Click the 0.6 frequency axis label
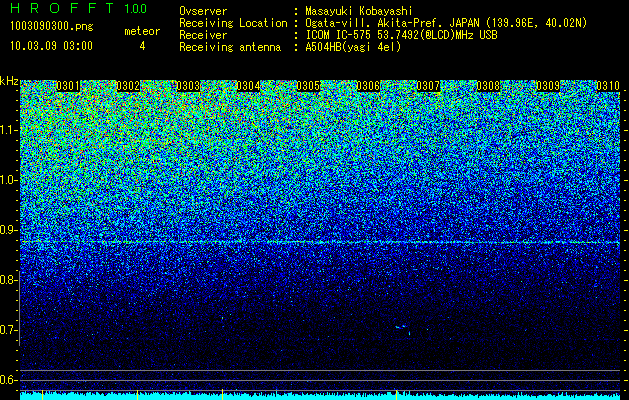The image size is (629, 400). click(x=8, y=380)
